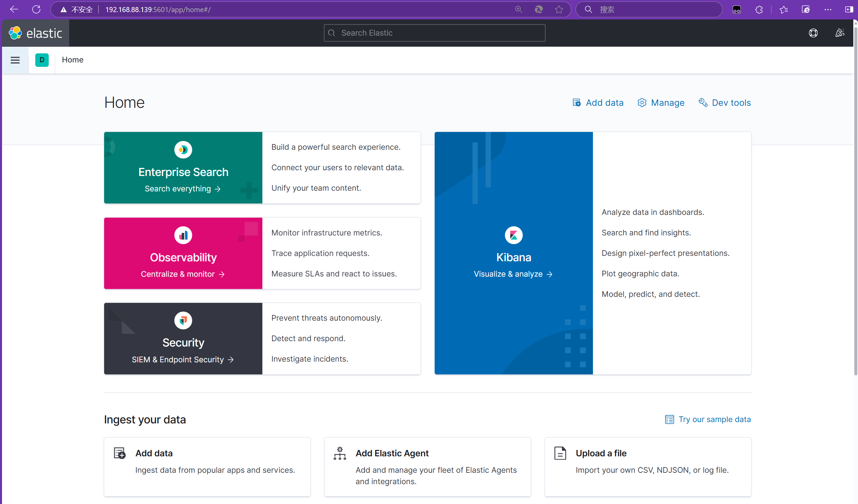Viewport: 858px width, 504px height.
Task: Click the Kibana logo icon
Action: coord(513,235)
